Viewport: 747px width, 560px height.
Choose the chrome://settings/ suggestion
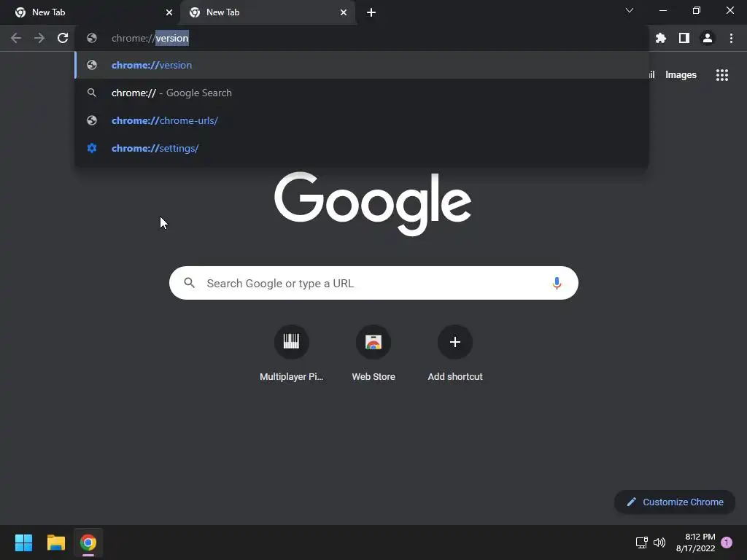[x=362, y=148]
